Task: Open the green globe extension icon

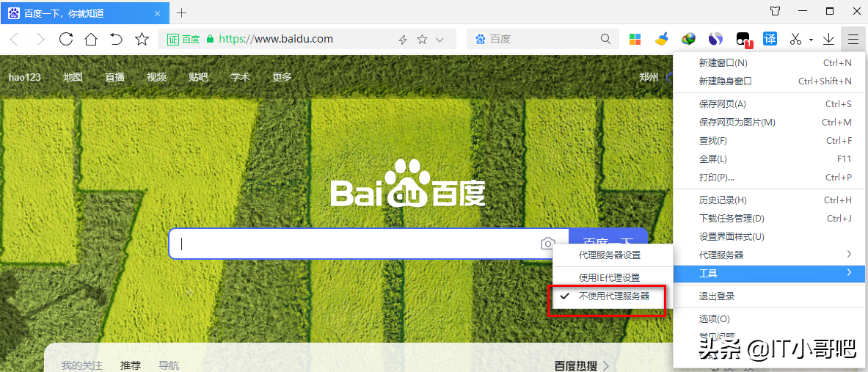Action: (x=689, y=39)
